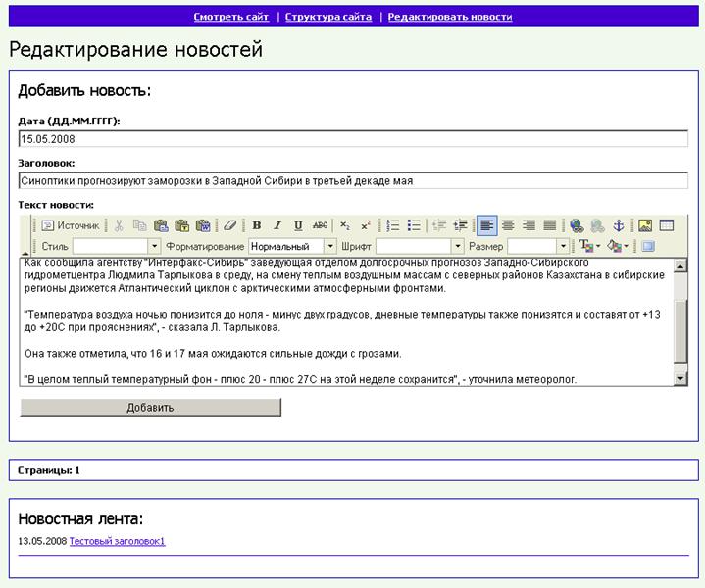Insert a numbered list
Screen dimensions: 705x588
click(x=393, y=225)
